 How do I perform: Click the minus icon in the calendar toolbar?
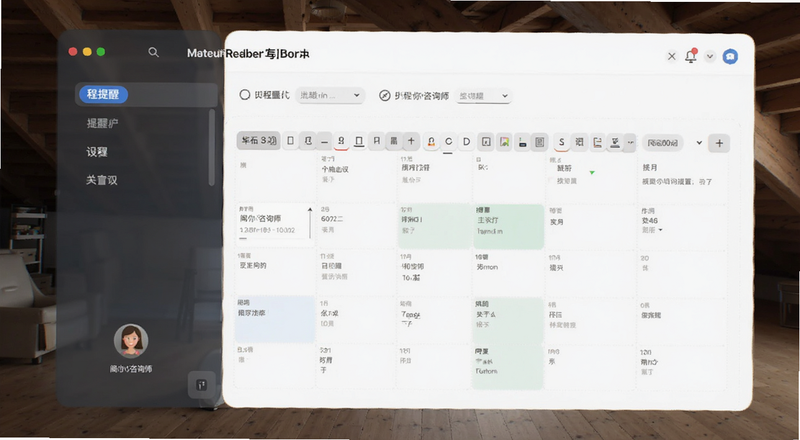(x=324, y=141)
